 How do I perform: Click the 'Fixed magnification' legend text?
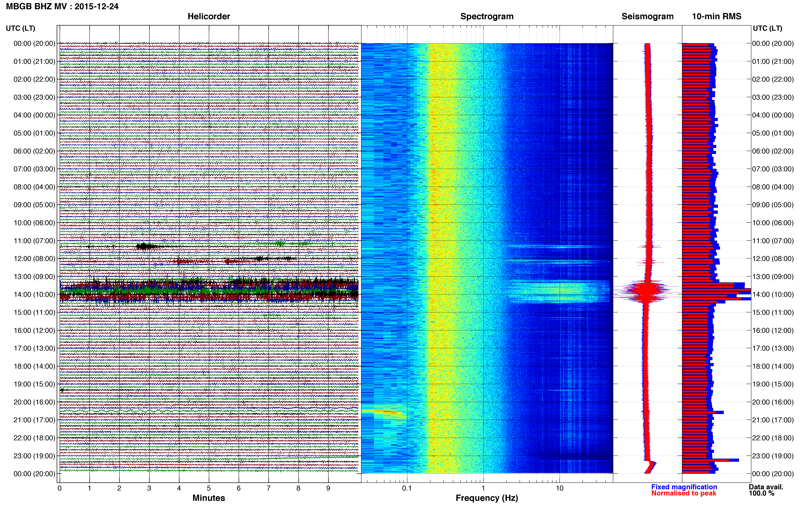click(684, 487)
